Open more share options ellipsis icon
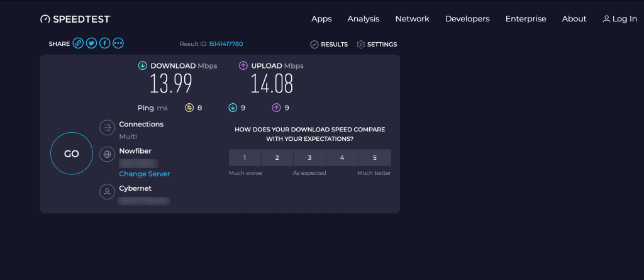Screen dimensions: 644x280 pyautogui.click(x=118, y=43)
